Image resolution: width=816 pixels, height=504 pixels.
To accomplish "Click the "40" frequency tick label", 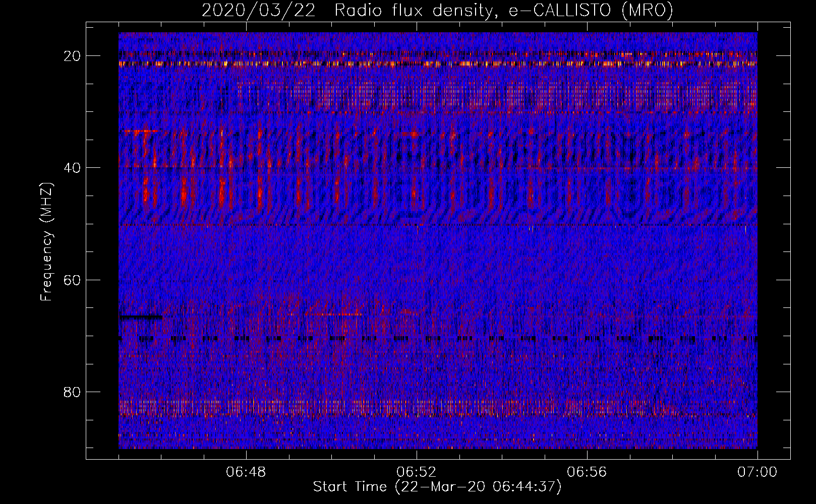I will coord(73,168).
